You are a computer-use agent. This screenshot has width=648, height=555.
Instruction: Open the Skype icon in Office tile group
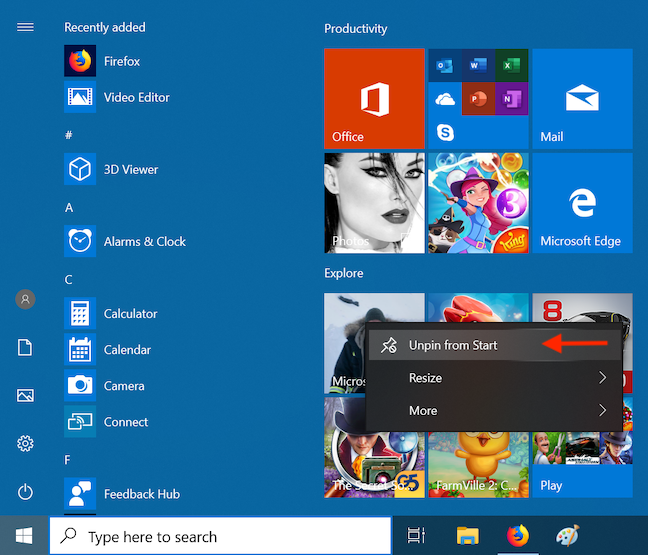[x=445, y=132]
